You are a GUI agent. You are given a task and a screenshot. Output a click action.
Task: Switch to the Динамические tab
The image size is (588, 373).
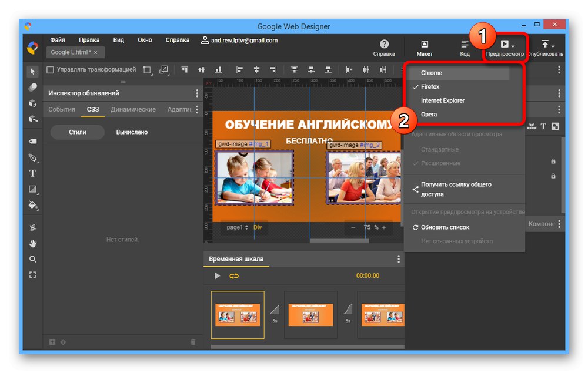(133, 109)
